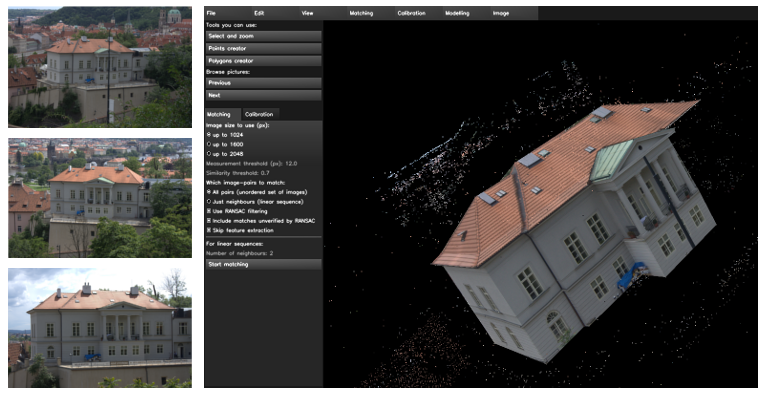
Task: Click the Number of neighbours: 2 value
Action: point(239,253)
